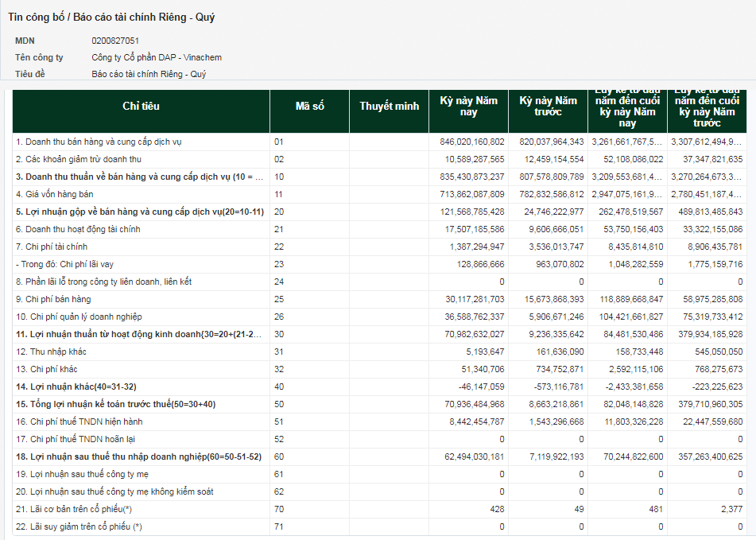Click code '60' in Mã số column
This screenshot has width=756, height=540.
(279, 456)
